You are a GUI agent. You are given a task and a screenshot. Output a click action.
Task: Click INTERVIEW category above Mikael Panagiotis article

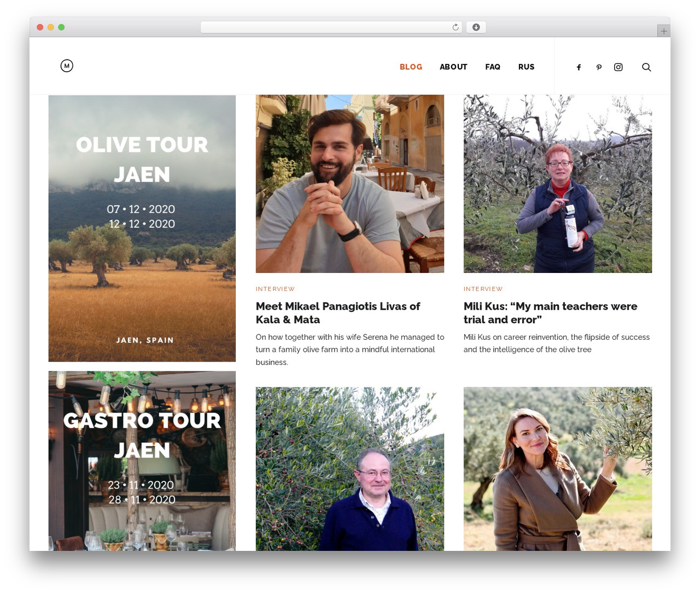point(275,289)
